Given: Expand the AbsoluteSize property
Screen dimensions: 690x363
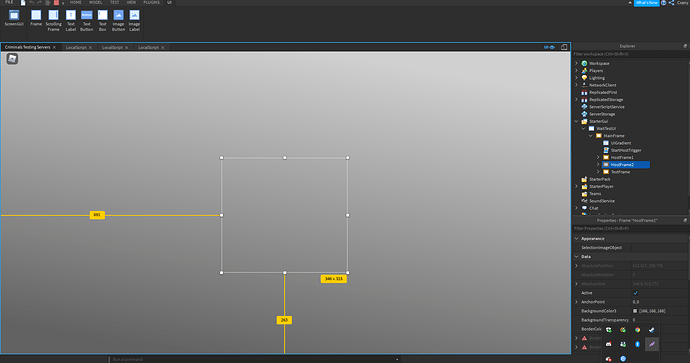Looking at the screenshot, I should 577,284.
